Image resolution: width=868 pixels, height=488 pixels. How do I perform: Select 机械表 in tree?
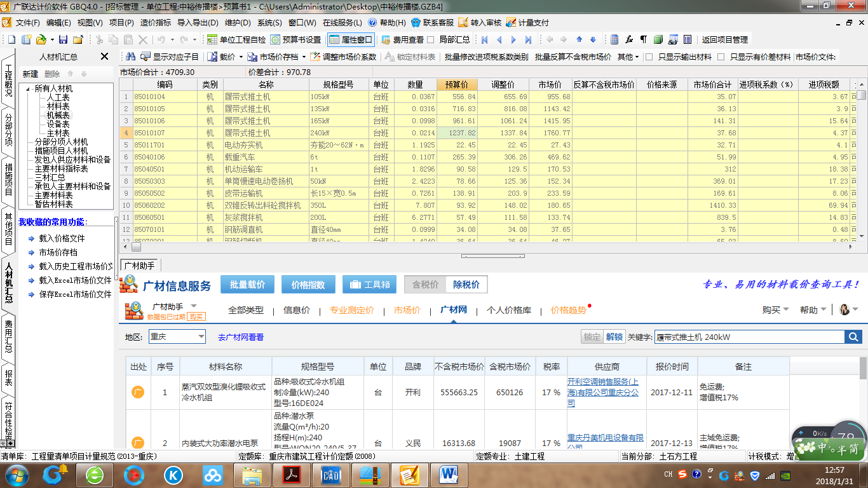coord(58,115)
